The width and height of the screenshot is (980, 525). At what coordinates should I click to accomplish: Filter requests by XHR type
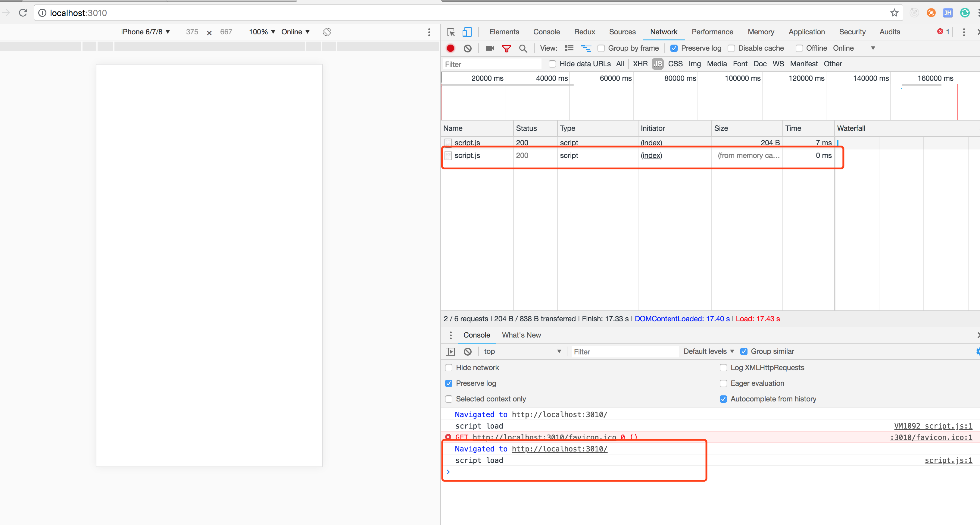640,64
